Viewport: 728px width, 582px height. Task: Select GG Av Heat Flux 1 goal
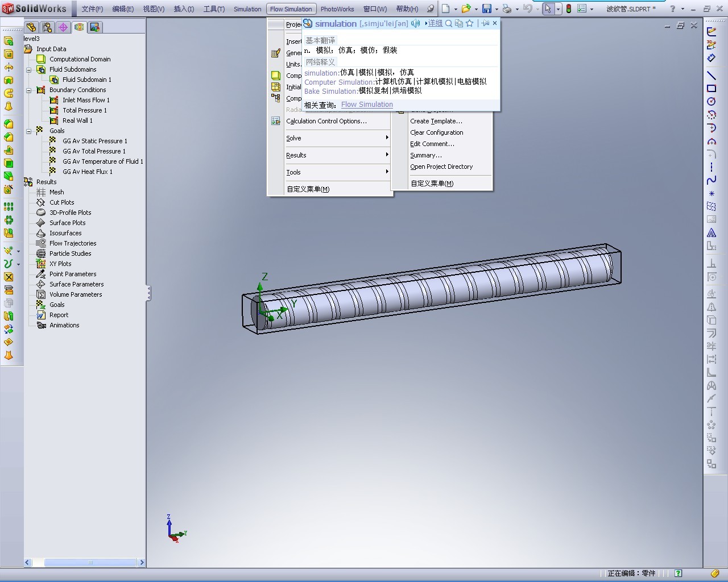pos(88,172)
